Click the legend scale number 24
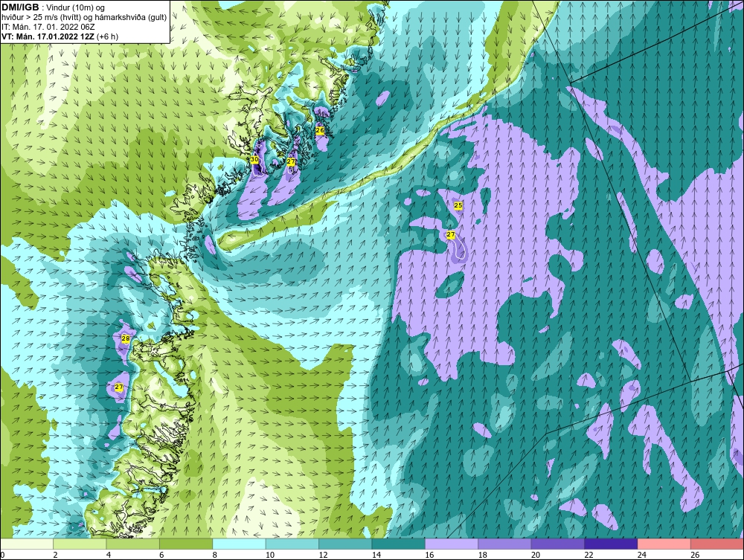Viewport: 744px width, 560px height. (x=642, y=556)
